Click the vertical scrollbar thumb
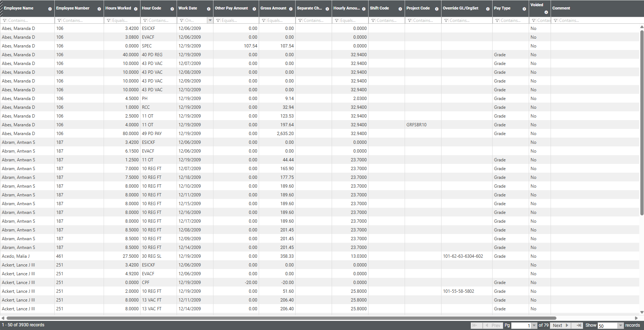This screenshot has width=644, height=330. (642, 120)
